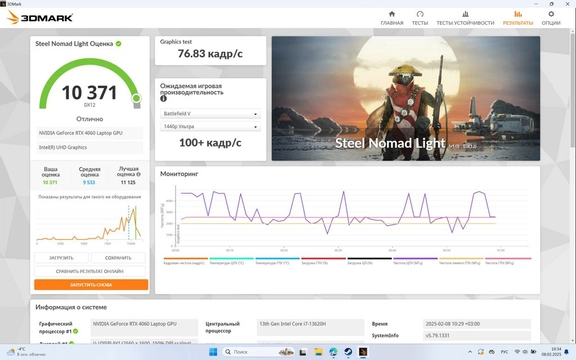Open File Explorer from the taskbar
The width and height of the screenshot is (576, 360).
click(318, 352)
